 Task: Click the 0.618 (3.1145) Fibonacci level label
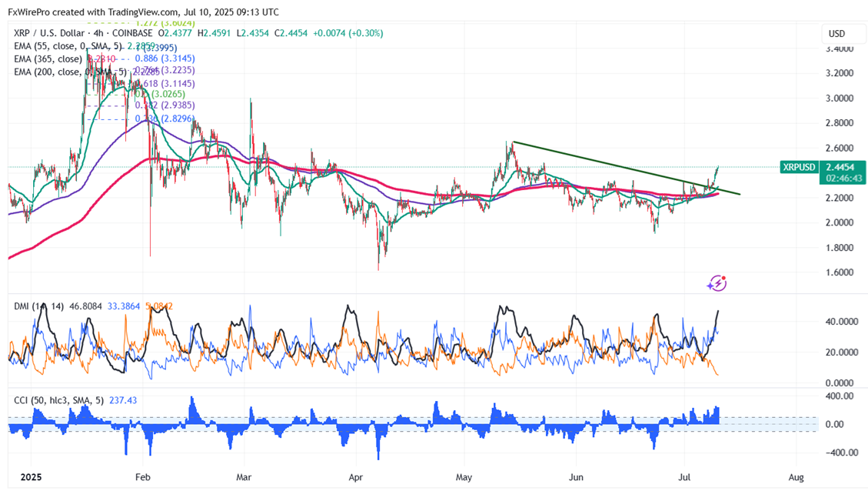tap(165, 84)
